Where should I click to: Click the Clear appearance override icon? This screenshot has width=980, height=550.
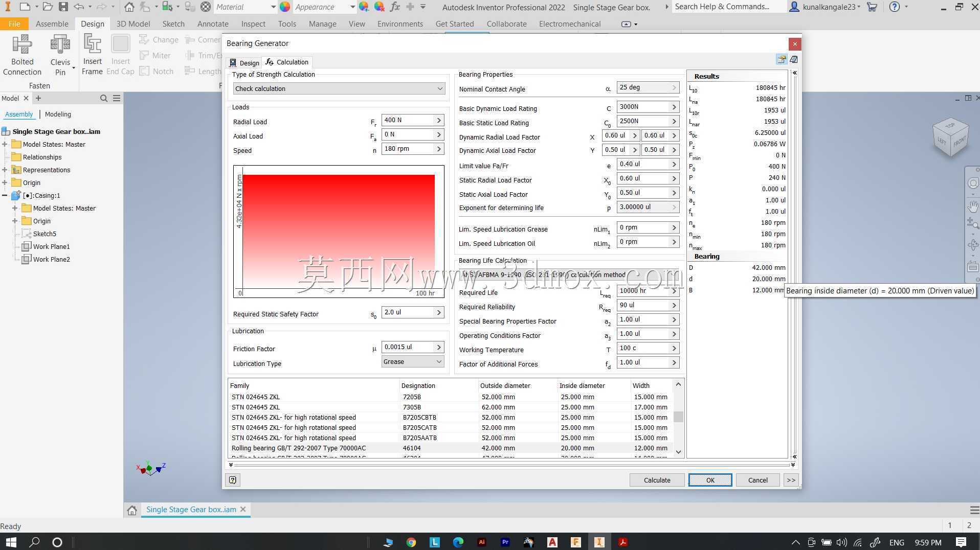click(380, 7)
